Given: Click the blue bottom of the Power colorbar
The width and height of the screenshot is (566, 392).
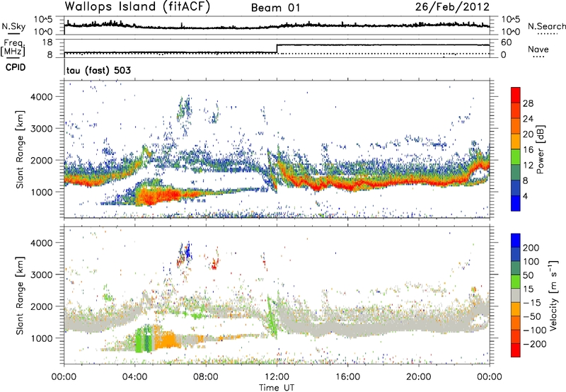Looking at the screenshot, I should tap(516, 203).
